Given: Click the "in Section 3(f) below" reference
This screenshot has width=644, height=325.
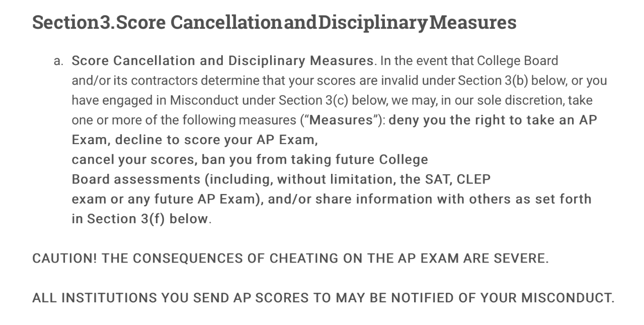Looking at the screenshot, I should pyautogui.click(x=139, y=219).
